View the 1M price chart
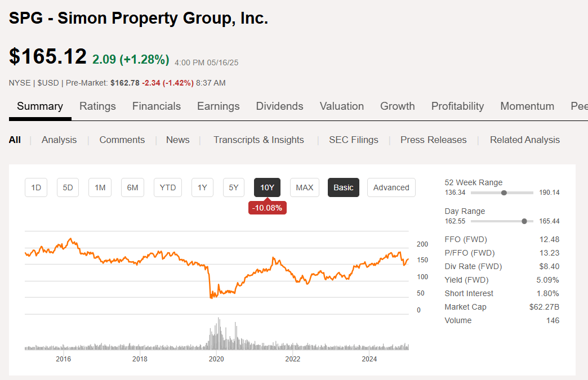 pyautogui.click(x=100, y=187)
